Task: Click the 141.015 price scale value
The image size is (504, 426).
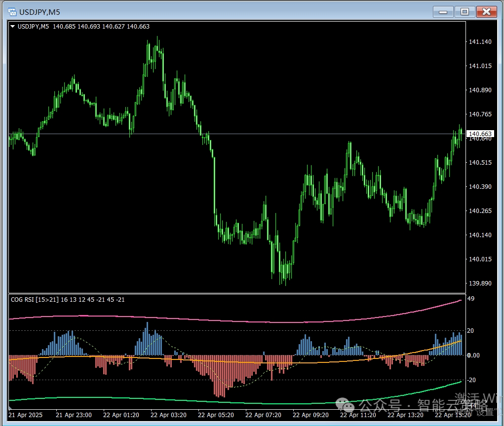Action: point(480,66)
